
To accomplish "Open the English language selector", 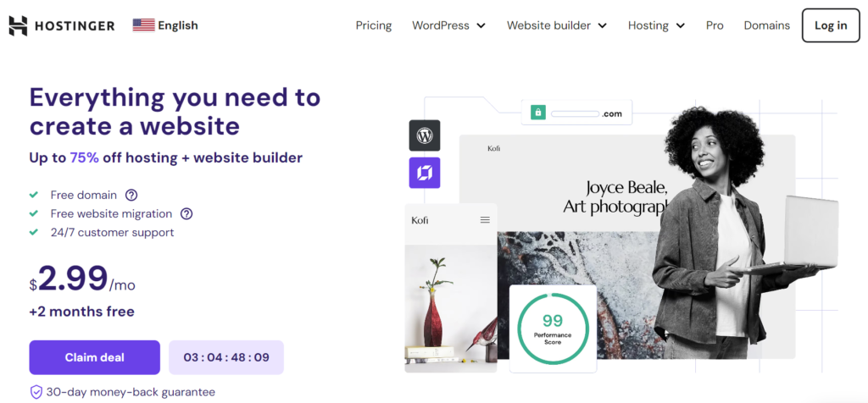I will point(165,25).
